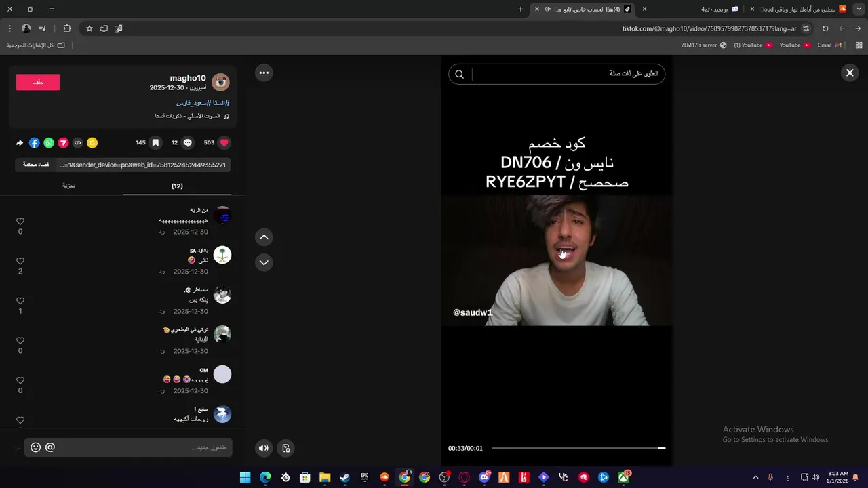
Task: Click the magho10 username link
Action: coord(188,78)
